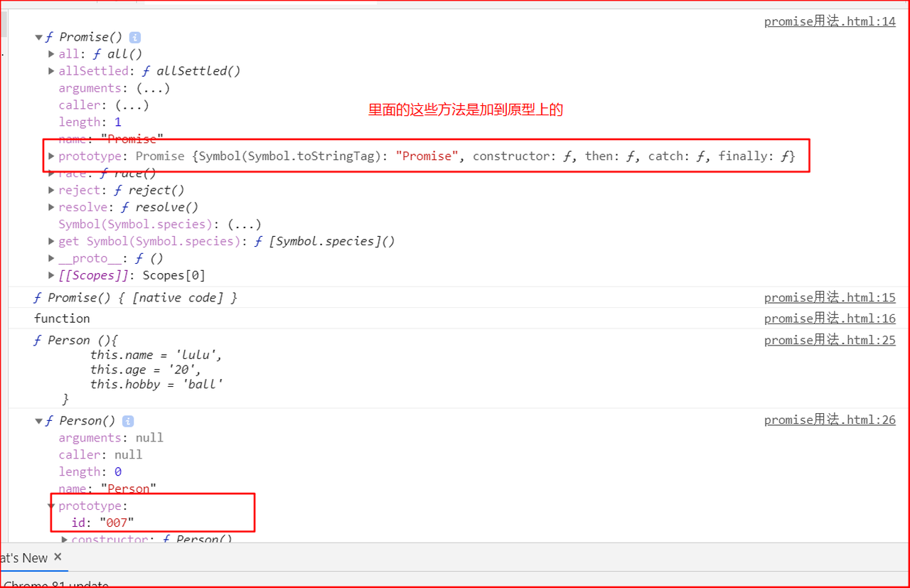Image resolution: width=910 pixels, height=588 pixels.
Task: Collapse the Person prototype property
Action: click(x=51, y=506)
